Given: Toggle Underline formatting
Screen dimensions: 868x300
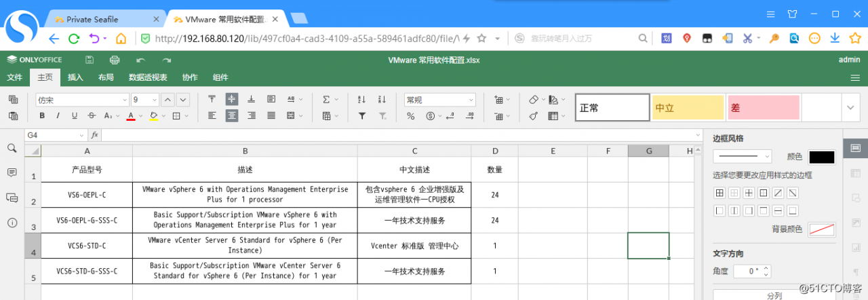Looking at the screenshot, I should tap(75, 116).
